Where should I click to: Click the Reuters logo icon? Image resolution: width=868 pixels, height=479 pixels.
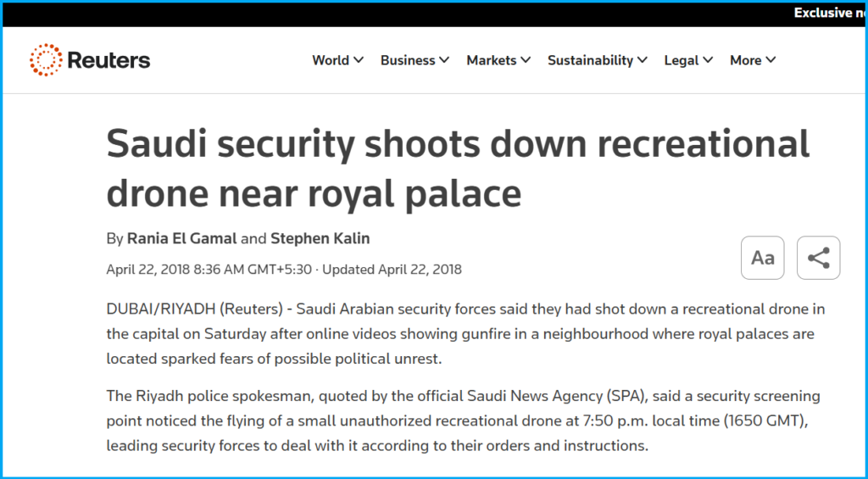pyautogui.click(x=46, y=60)
